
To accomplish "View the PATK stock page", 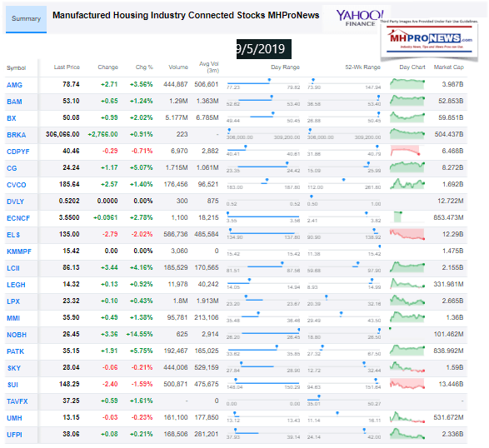I will (15, 351).
